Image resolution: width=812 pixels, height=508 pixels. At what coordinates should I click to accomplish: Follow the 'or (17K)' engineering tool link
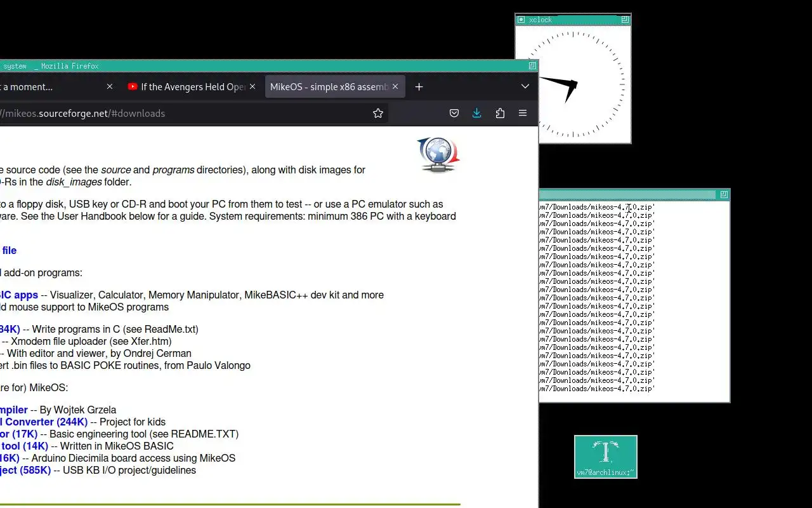click(x=18, y=434)
